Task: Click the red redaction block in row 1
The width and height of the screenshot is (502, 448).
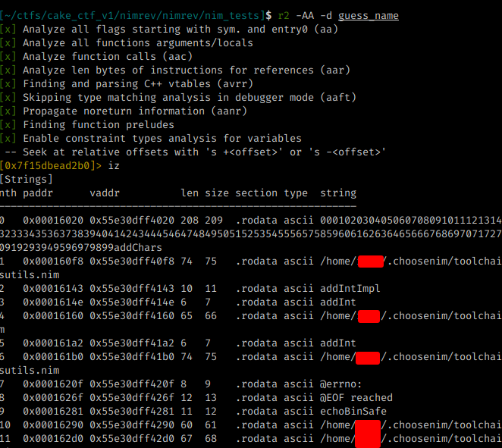Action: 369,262
